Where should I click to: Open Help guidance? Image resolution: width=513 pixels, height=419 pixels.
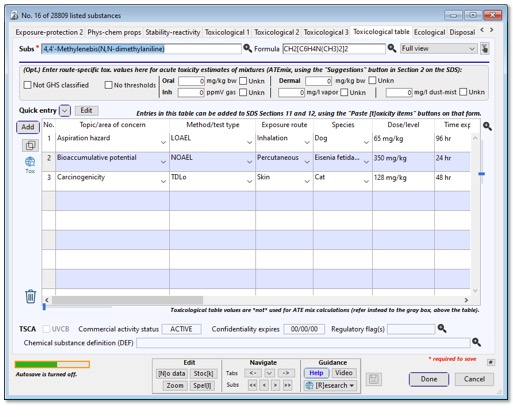316,373
